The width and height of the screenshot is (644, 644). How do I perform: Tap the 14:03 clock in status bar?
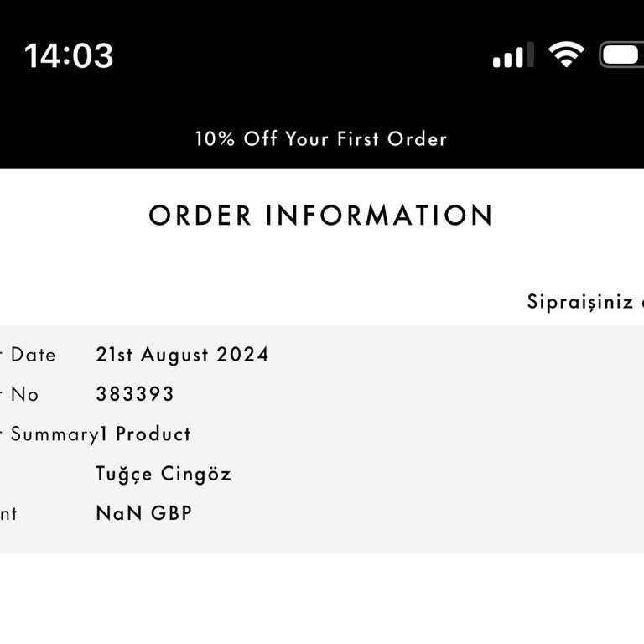[x=69, y=55]
